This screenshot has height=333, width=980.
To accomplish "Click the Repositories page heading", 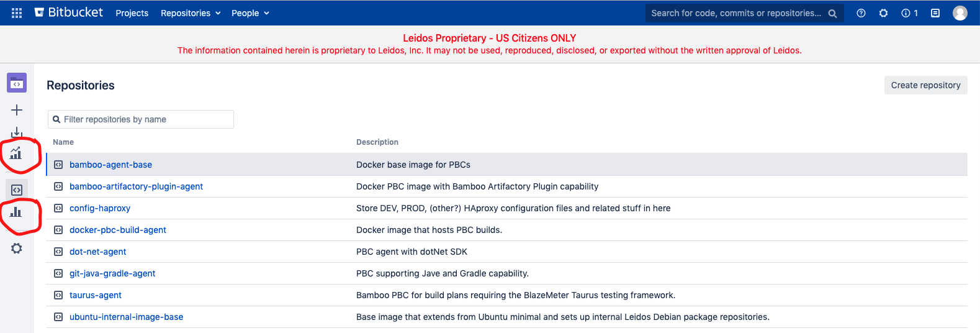I will pyautogui.click(x=81, y=85).
